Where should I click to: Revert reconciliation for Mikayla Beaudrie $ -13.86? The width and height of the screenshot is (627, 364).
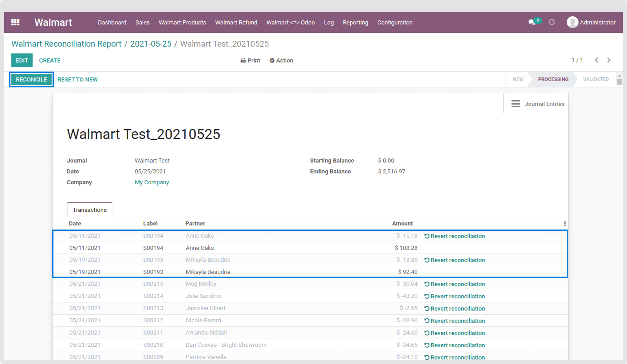tap(454, 260)
